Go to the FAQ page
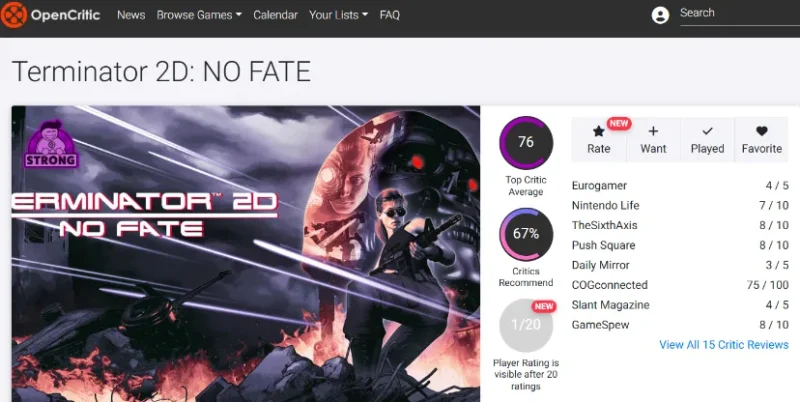Screen dimensions: 800x402 pyautogui.click(x=390, y=15)
